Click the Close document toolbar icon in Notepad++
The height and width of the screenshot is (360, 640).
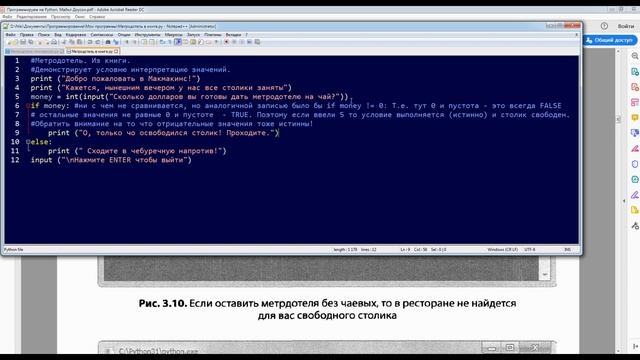tap(39, 42)
